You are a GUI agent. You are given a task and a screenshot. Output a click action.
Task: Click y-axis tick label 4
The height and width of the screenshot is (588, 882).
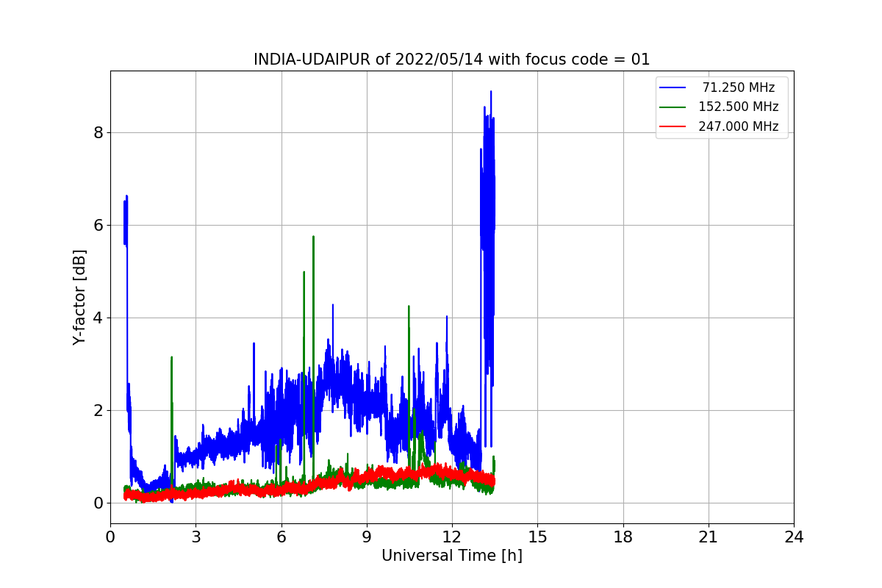pyautogui.click(x=97, y=318)
